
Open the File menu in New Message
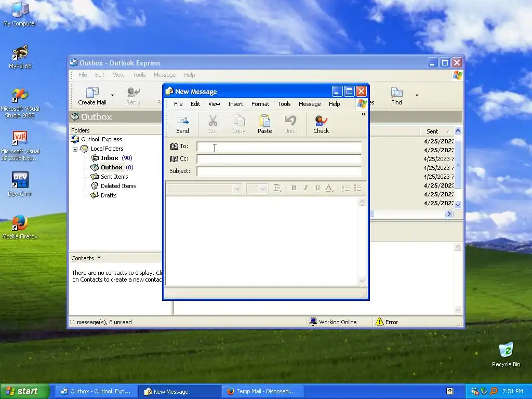pyautogui.click(x=178, y=104)
